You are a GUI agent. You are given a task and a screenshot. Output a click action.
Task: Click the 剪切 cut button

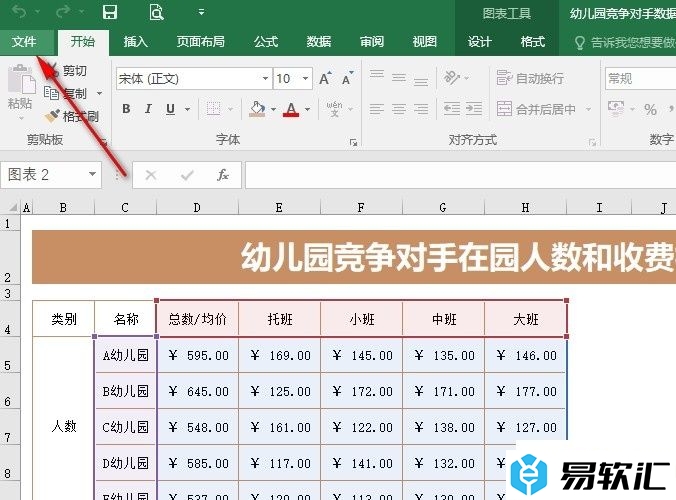(66, 71)
